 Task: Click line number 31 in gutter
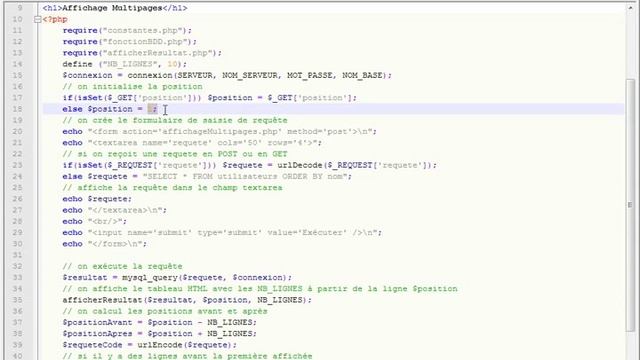click(17, 255)
